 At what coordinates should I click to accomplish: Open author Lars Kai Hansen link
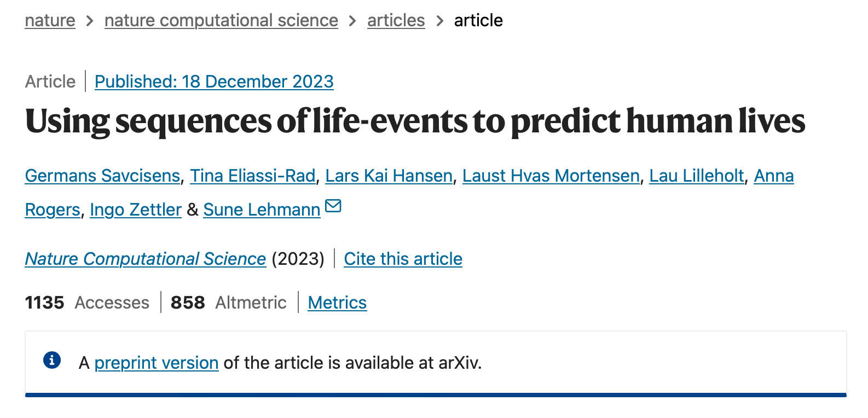pos(389,176)
